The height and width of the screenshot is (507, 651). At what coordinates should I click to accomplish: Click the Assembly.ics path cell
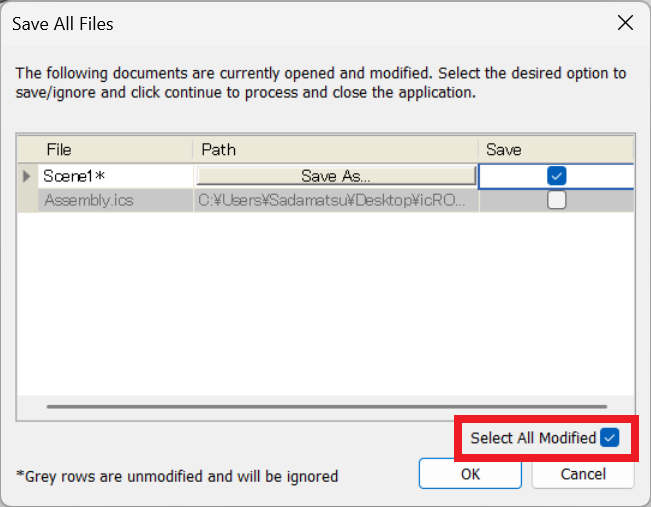click(336, 200)
